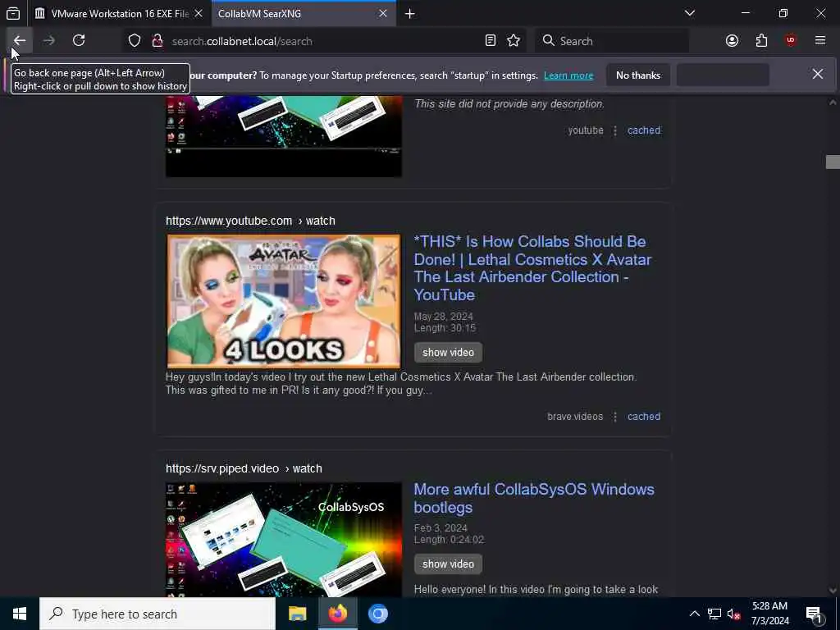
Task: Show video for Lethal Cosmetics result
Action: click(x=448, y=353)
